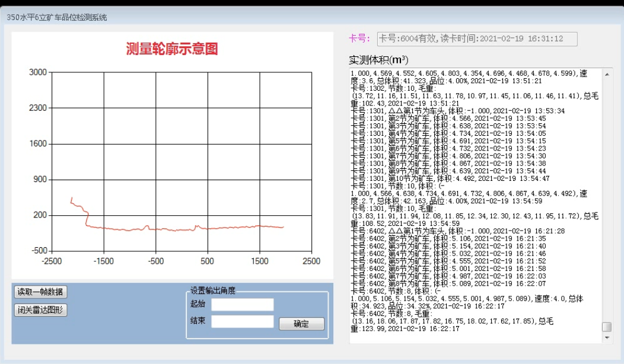
Task: Click the 重:108.52 log line
Action: tap(405, 223)
